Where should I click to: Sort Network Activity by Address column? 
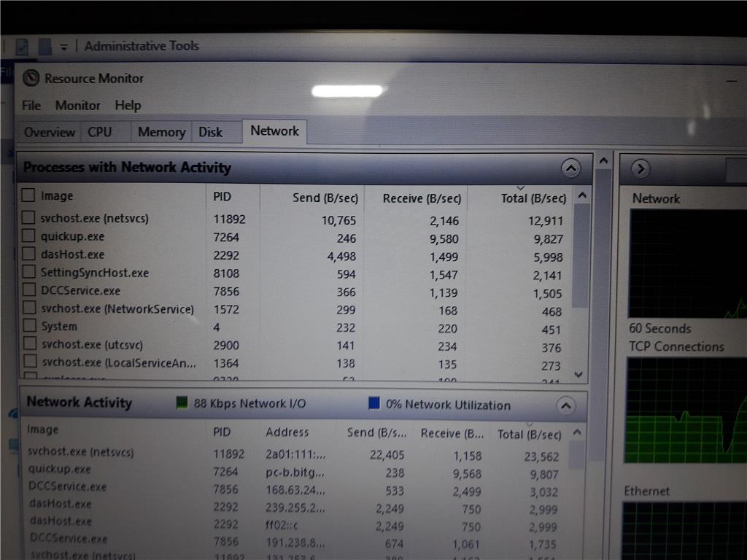(287, 432)
